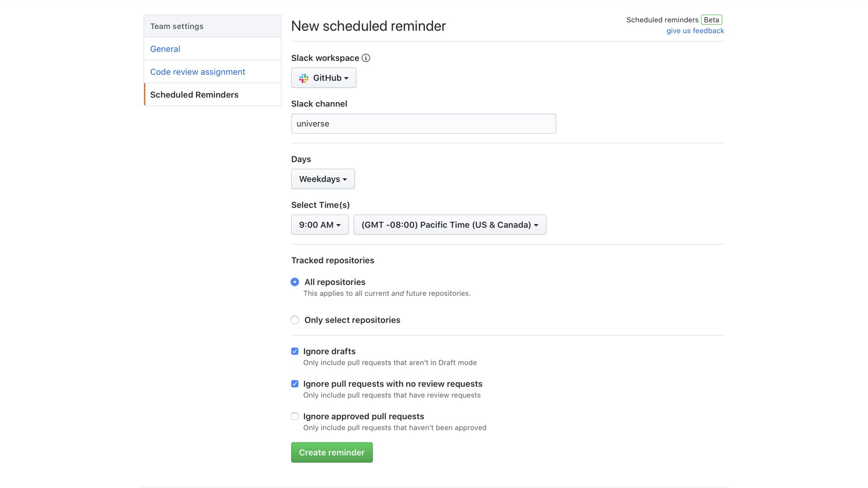Screen dimensions: 868x488
Task: Click the Slack logo in workspace button
Action: click(x=304, y=78)
